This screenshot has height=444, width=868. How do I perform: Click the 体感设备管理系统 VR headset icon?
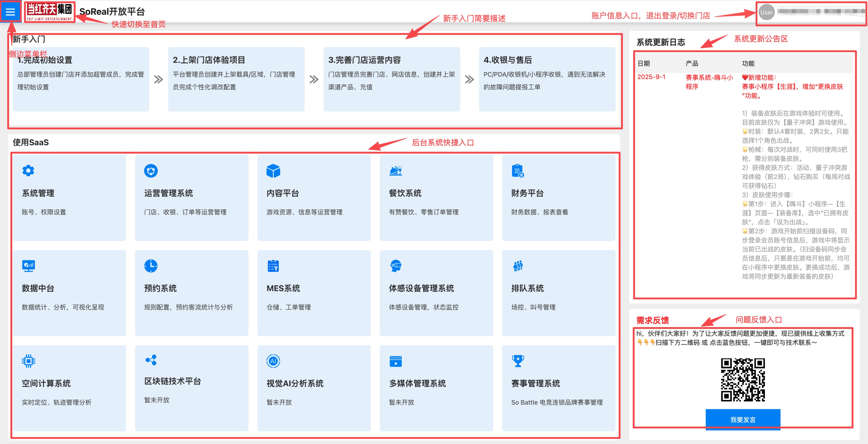(396, 266)
